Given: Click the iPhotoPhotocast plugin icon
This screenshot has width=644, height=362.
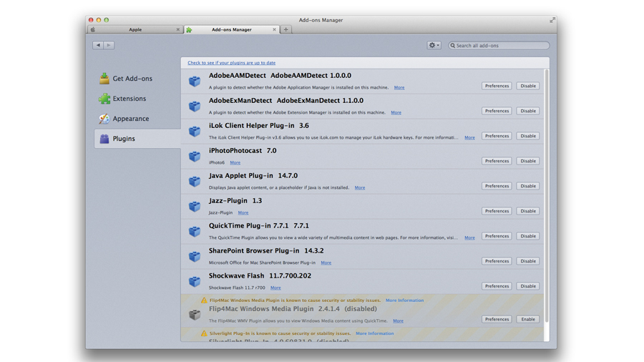Looking at the screenshot, I should click(195, 157).
